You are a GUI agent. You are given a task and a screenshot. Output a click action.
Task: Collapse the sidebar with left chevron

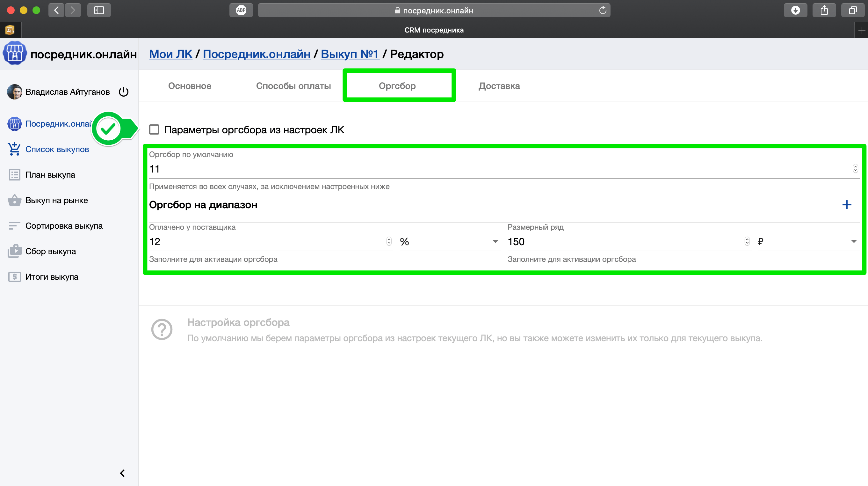click(122, 473)
